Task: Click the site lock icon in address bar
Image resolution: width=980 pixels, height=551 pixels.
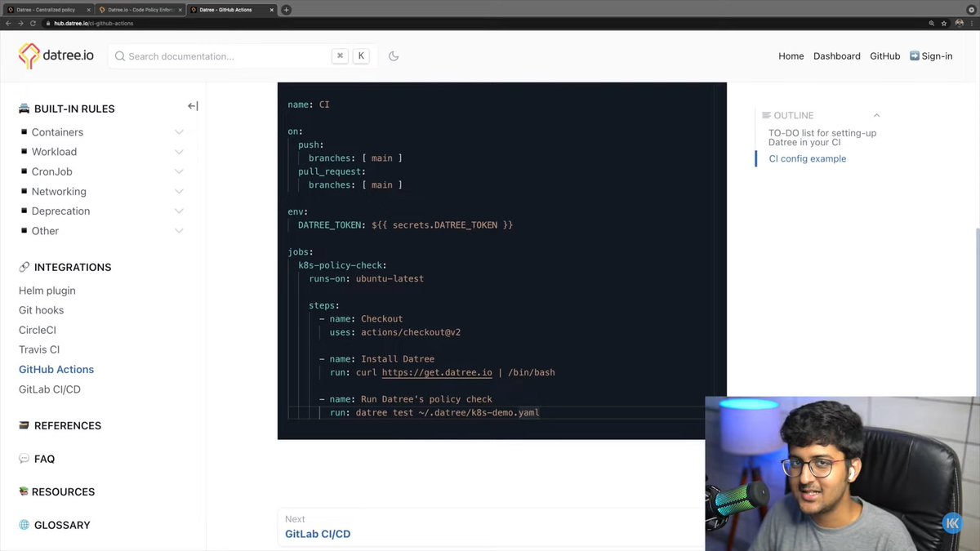Action: [x=47, y=23]
